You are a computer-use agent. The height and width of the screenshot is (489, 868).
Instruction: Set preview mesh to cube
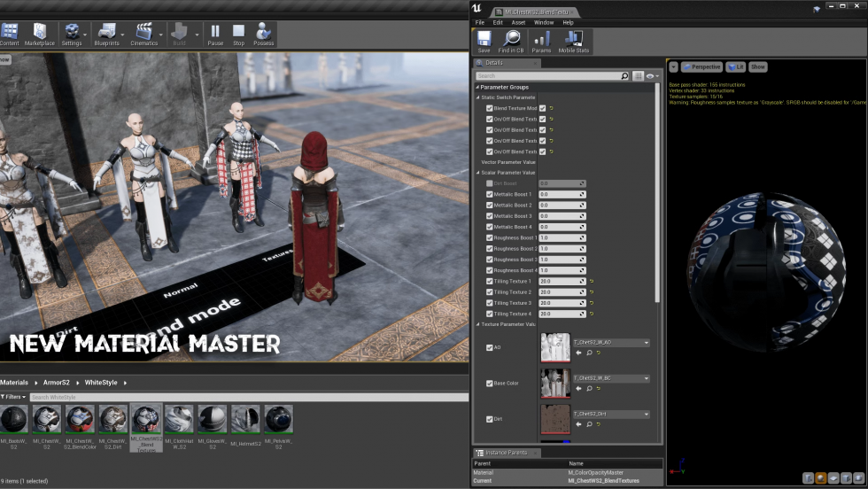point(847,477)
